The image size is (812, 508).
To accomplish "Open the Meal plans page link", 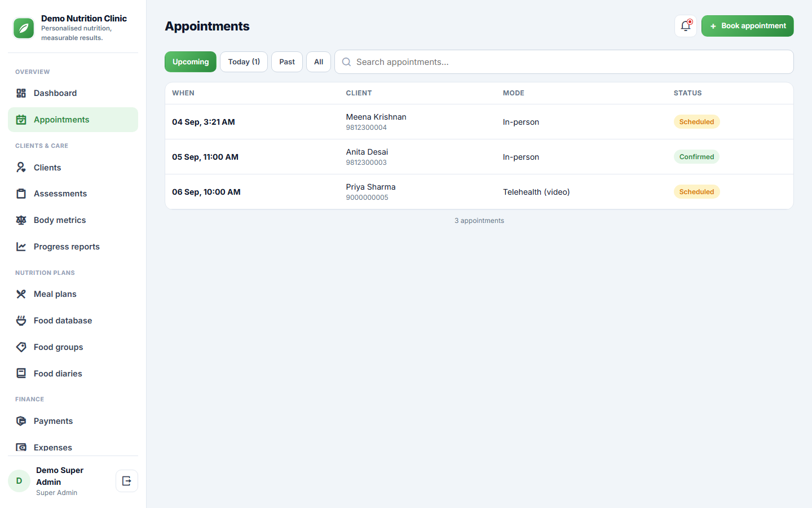I will (x=73, y=294).
